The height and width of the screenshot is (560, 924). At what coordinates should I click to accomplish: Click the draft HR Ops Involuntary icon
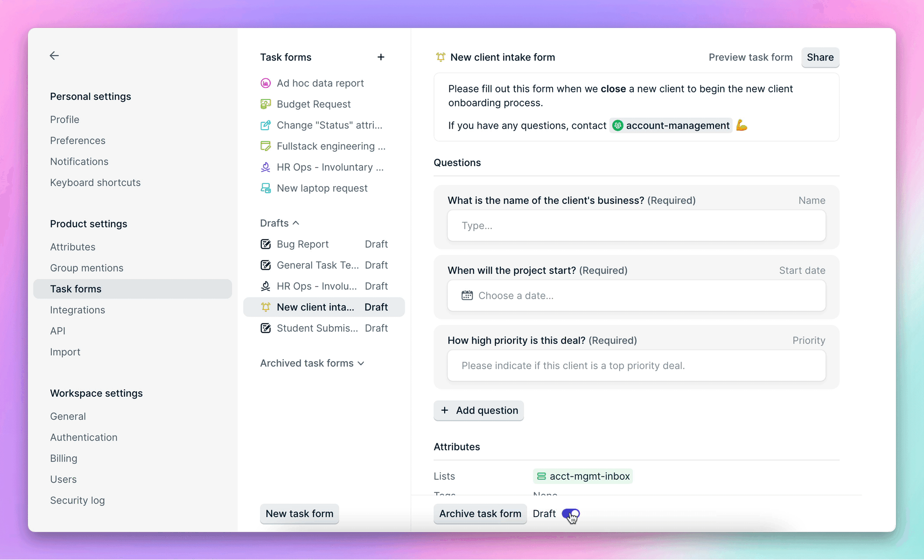click(x=266, y=286)
